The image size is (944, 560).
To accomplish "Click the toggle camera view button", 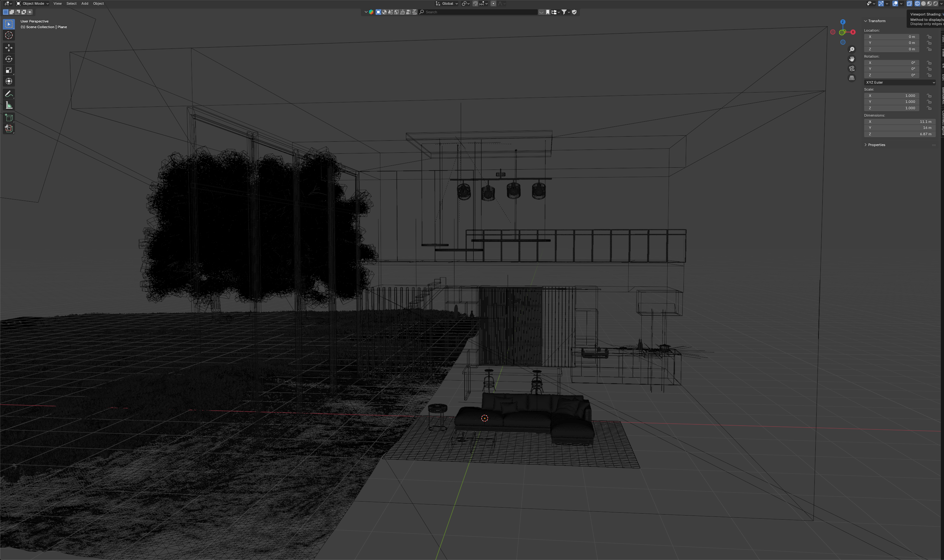I will (x=851, y=68).
